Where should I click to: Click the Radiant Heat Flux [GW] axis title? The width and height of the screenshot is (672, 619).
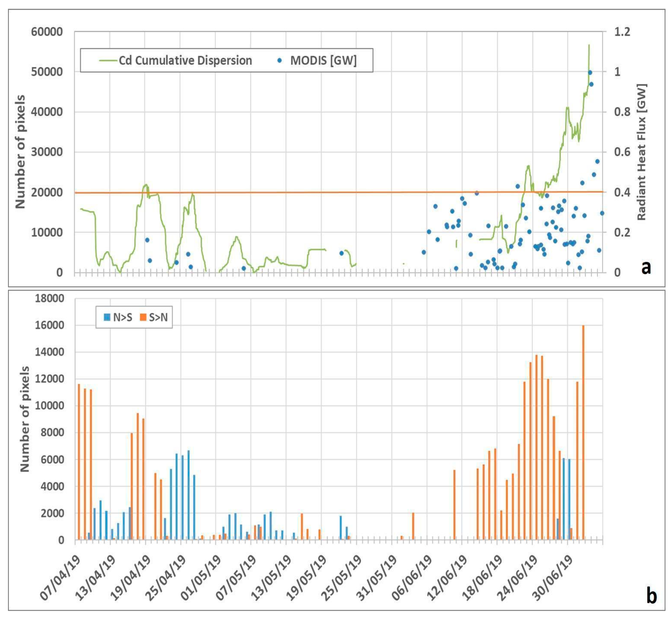[x=641, y=152]
